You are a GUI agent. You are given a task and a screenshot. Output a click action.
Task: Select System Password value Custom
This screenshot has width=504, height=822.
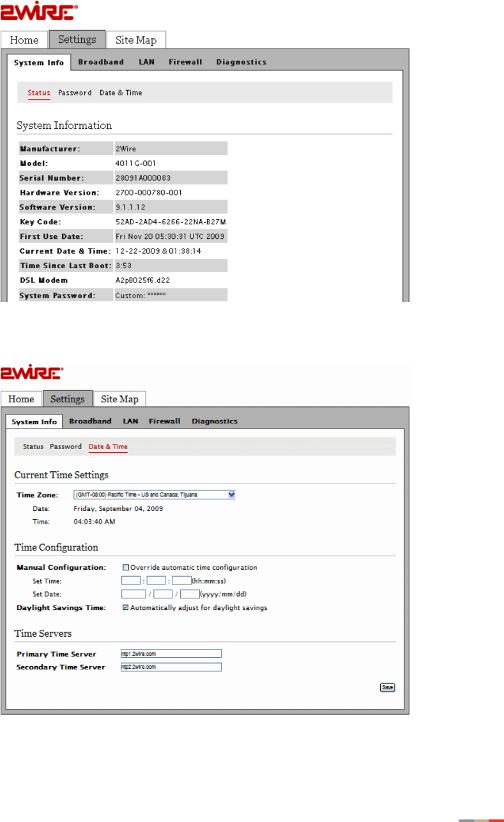point(141,295)
